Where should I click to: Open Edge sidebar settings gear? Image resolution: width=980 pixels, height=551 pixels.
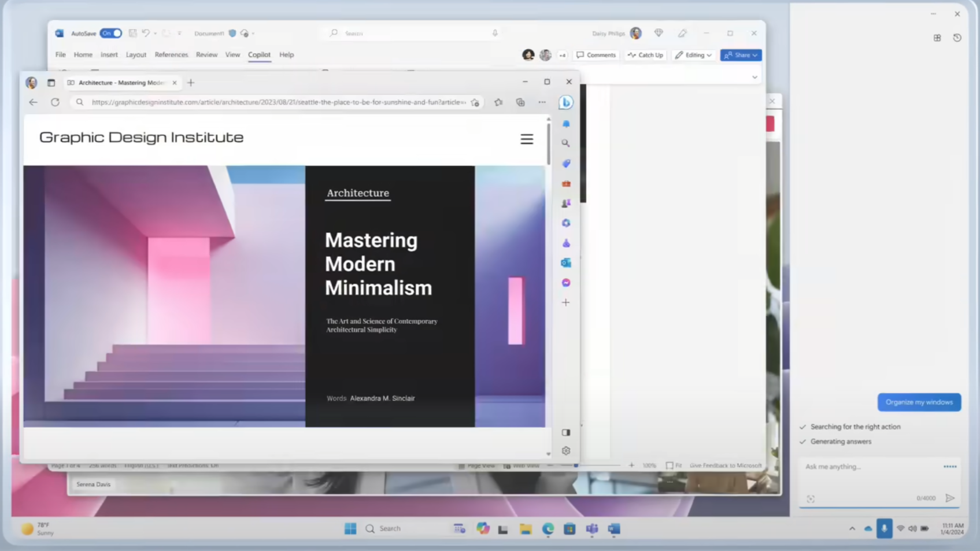(566, 451)
